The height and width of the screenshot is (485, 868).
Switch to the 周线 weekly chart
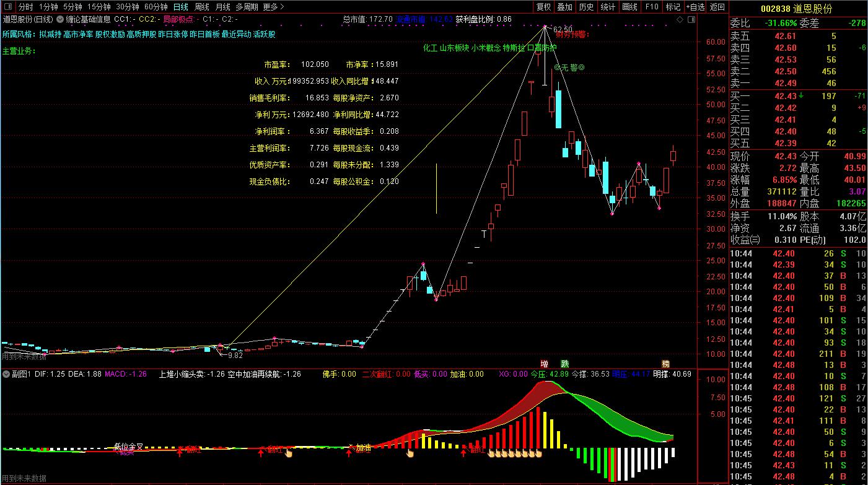(202, 7)
